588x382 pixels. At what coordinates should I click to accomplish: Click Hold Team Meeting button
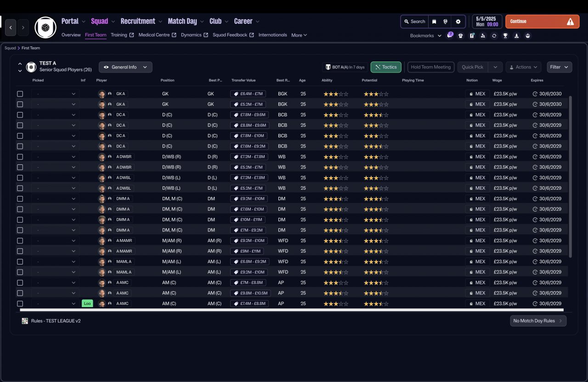coord(431,67)
